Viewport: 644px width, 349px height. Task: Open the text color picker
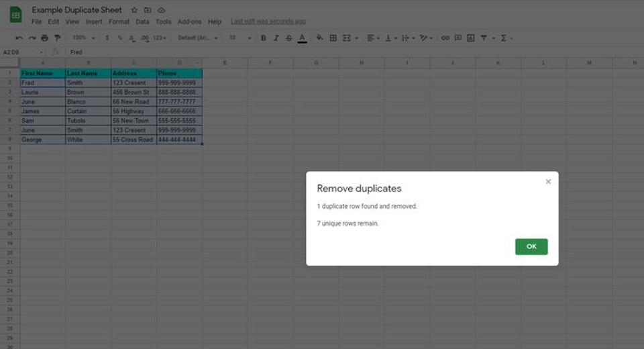click(x=303, y=38)
